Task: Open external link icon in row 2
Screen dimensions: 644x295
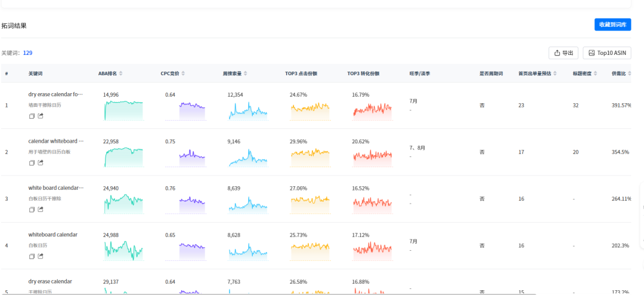Action: tap(41, 162)
